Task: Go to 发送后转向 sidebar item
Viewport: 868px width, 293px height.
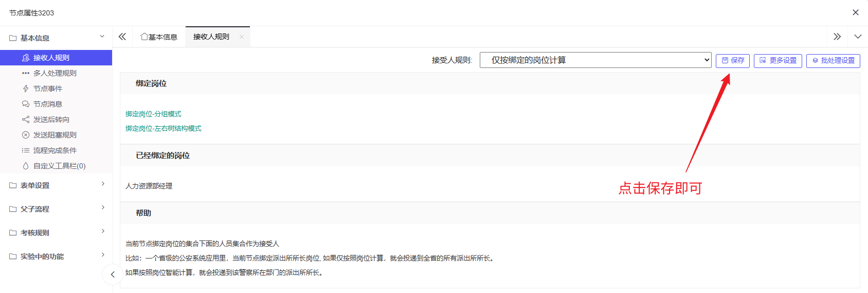Action: pos(51,119)
